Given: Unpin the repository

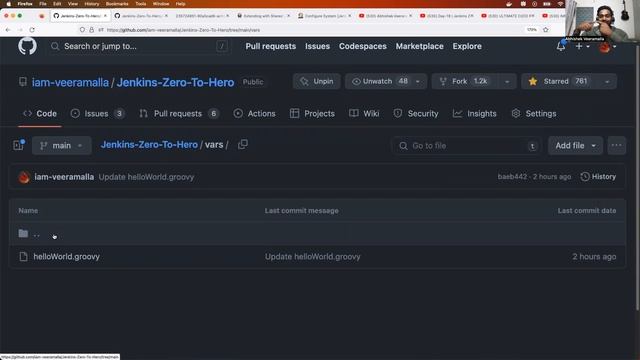Looking at the screenshot, I should 317,81.
